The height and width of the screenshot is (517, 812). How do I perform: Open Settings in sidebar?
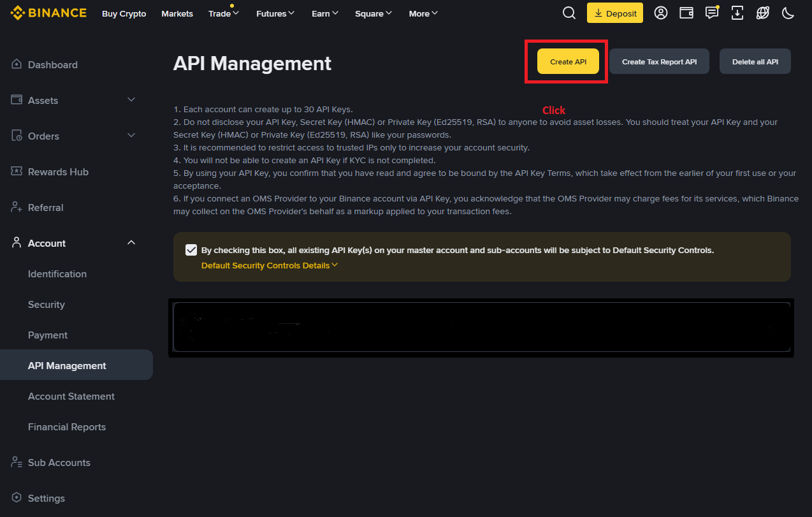(x=47, y=498)
